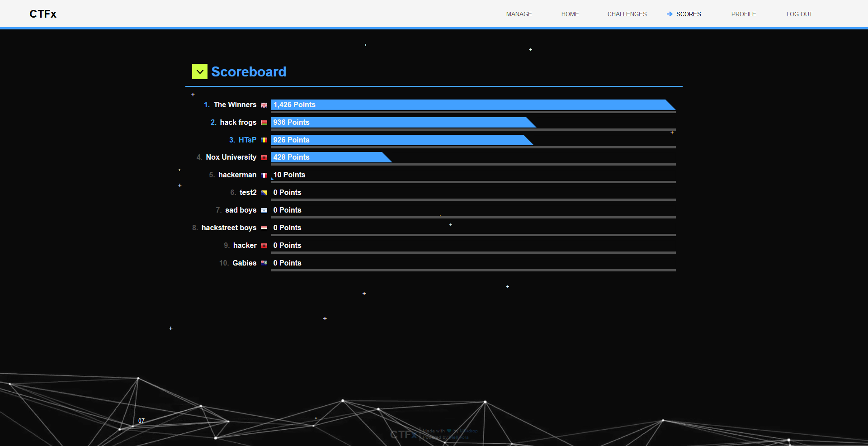Click the 428 Points progress bar
Screen dimensions: 868x446
331,157
